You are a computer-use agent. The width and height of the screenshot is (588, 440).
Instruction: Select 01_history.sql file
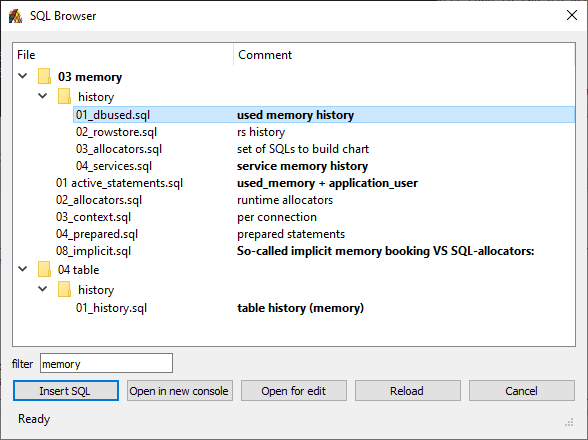(x=111, y=308)
